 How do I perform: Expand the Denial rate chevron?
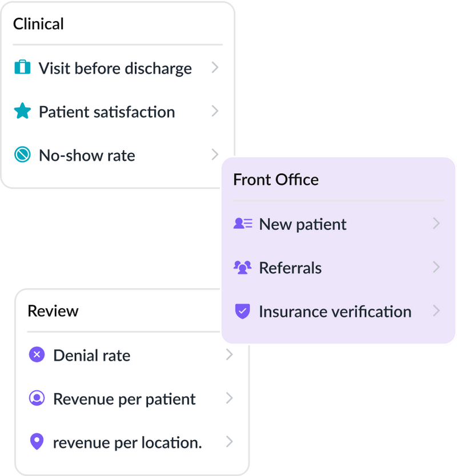pyautogui.click(x=229, y=354)
